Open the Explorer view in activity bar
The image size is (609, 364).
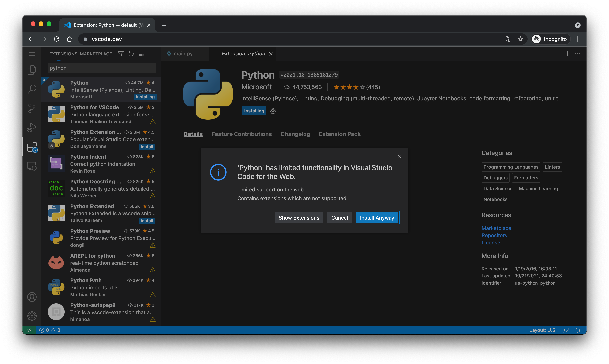coord(32,70)
